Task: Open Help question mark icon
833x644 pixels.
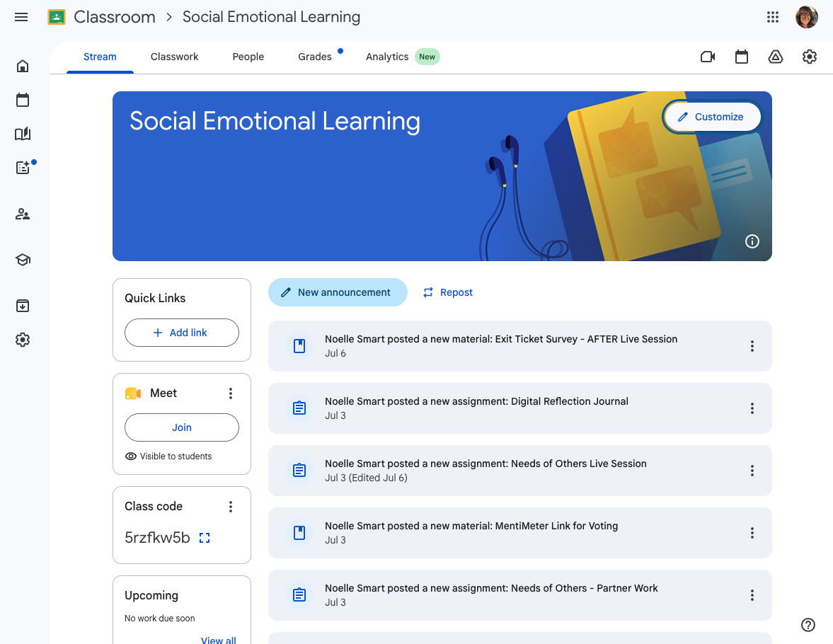Action: (808, 625)
